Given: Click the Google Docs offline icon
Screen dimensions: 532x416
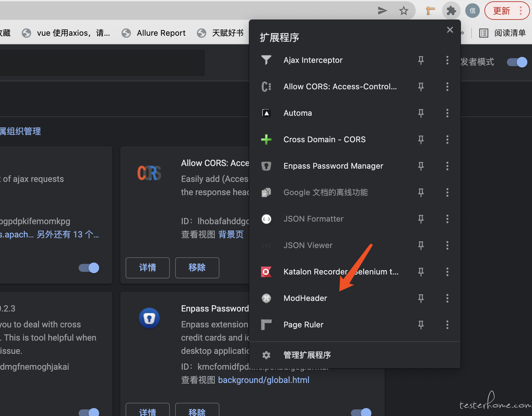Looking at the screenshot, I should point(266,192).
